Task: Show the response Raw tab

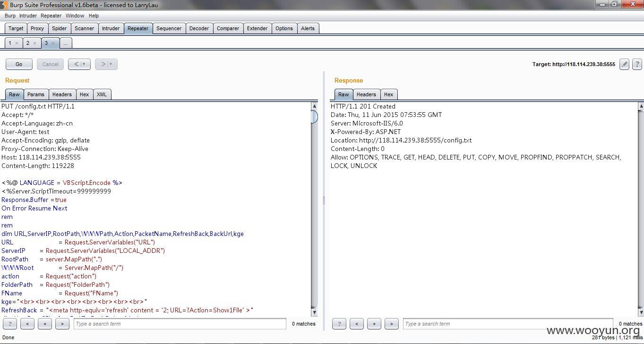Action: coord(343,94)
